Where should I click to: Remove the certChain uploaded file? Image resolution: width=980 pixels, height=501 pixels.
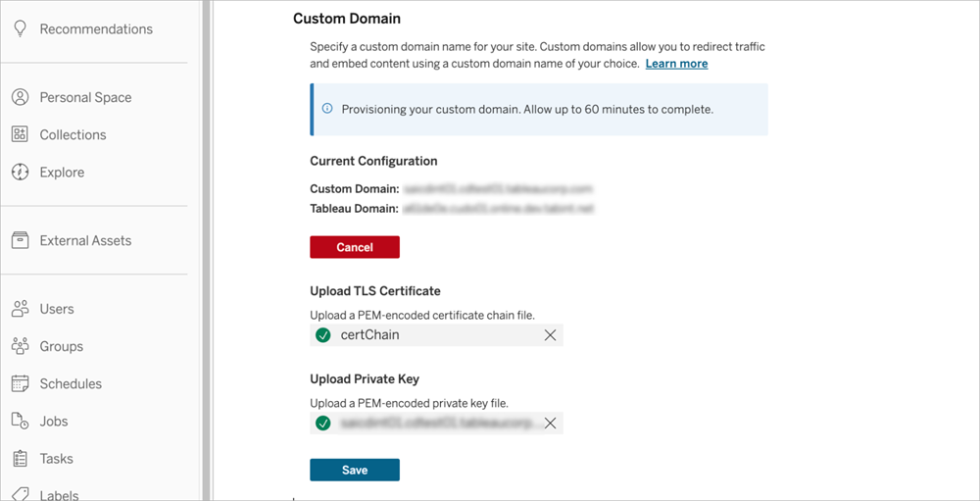[x=550, y=335]
